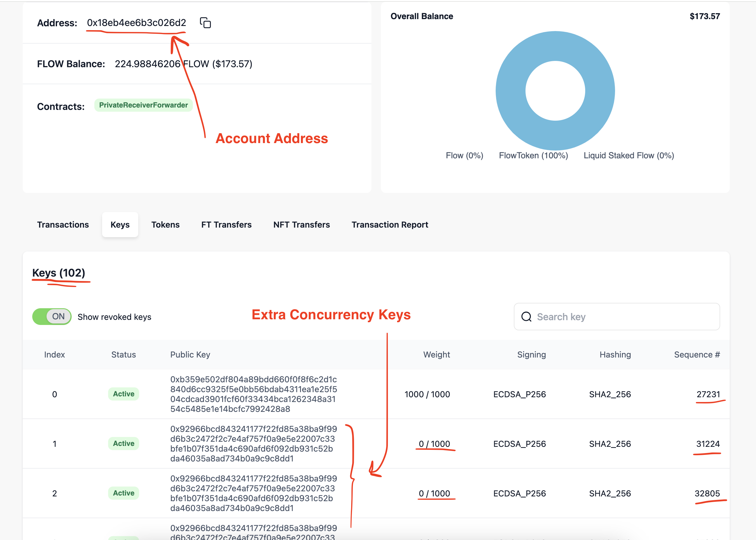Click the PrivateReceiverForwarder contract badge
The image size is (756, 540).
pos(143,105)
